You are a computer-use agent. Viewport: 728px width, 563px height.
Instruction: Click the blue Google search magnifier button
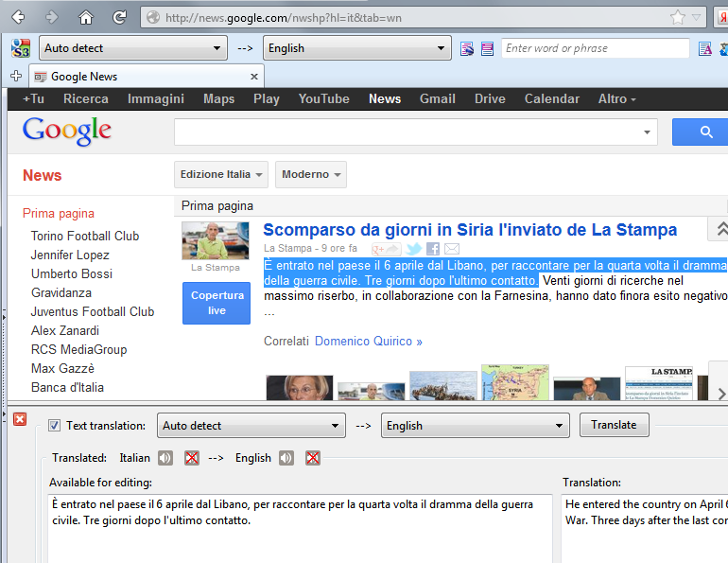coord(700,132)
